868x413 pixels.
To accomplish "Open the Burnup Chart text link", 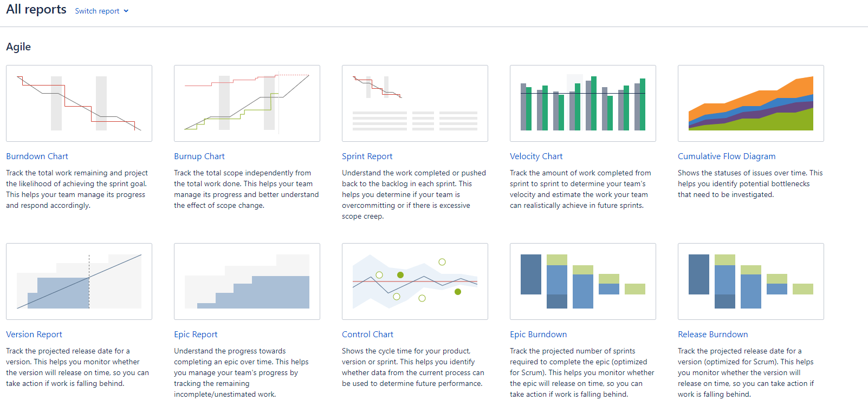I will pos(199,156).
